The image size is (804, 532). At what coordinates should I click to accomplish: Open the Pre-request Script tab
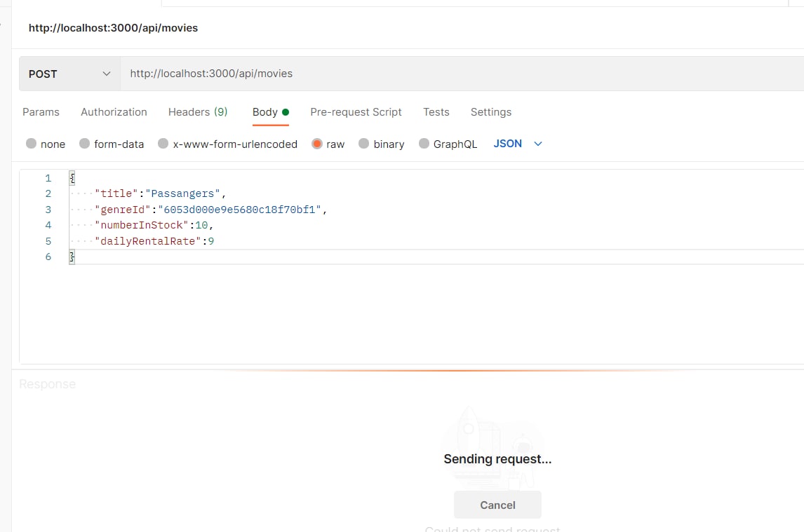coord(356,112)
